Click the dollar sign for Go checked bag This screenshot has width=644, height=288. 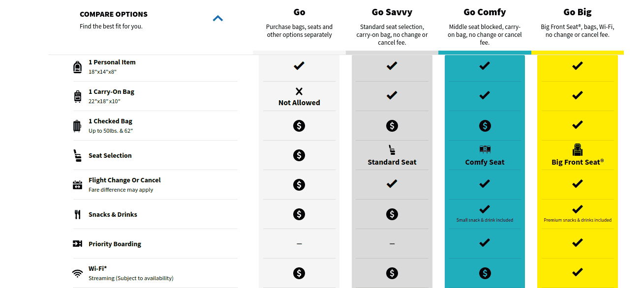pos(299,125)
